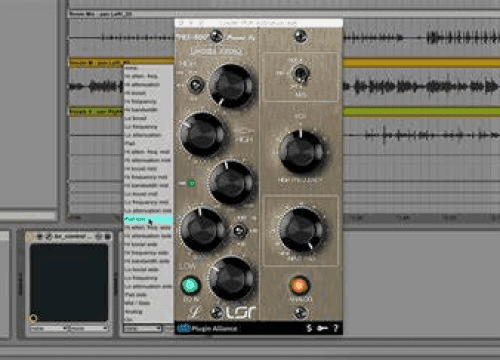Select 'Hi attenuation side' in parameter list
Viewport: 500px width, 360px height.
click(x=148, y=236)
